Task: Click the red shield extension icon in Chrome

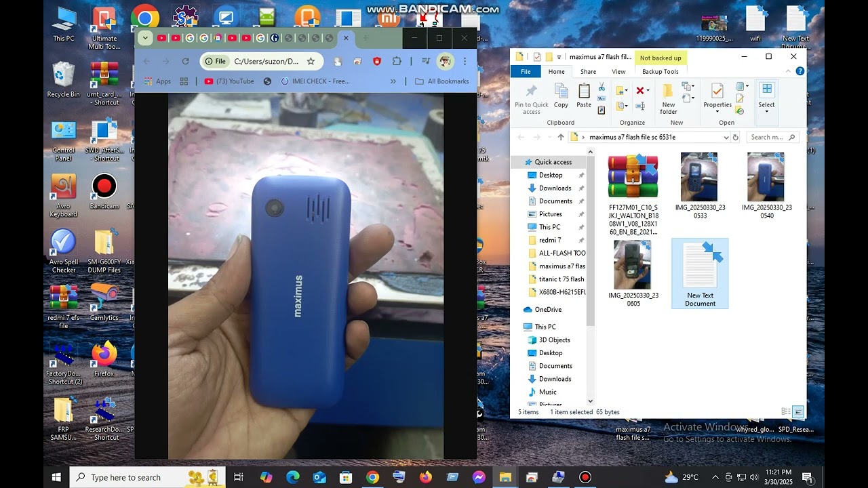Action: [x=377, y=61]
